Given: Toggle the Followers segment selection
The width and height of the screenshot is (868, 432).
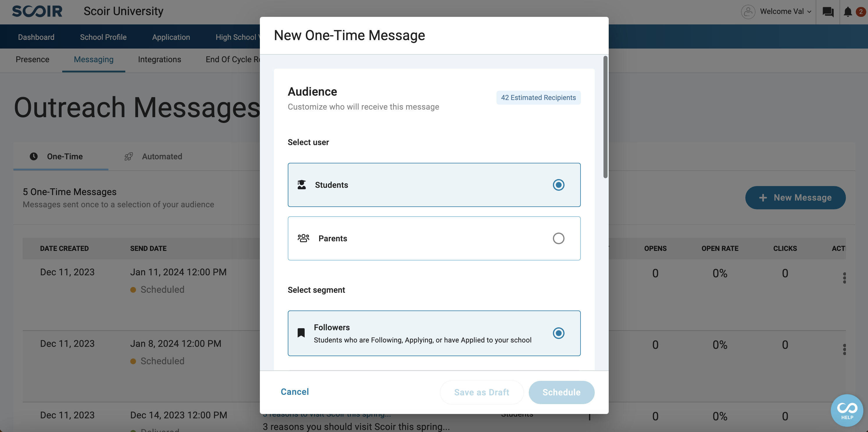Looking at the screenshot, I should pos(558,333).
